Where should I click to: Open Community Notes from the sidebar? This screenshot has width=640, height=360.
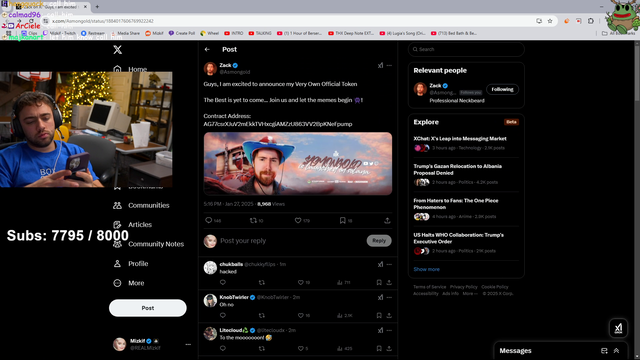click(x=149, y=244)
